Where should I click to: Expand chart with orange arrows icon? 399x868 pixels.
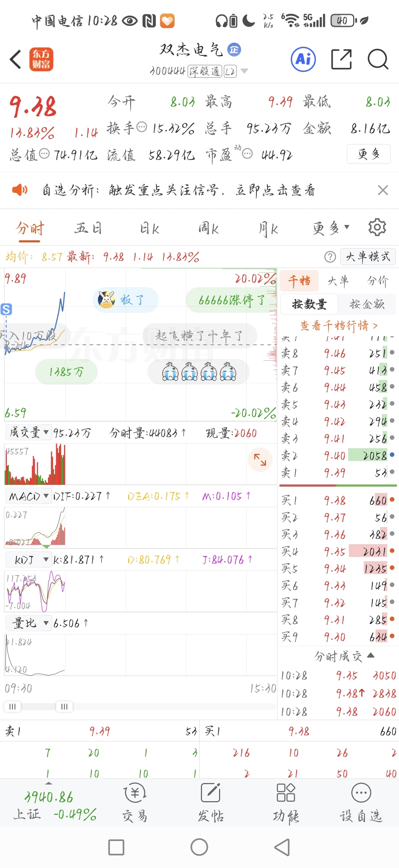(x=260, y=460)
